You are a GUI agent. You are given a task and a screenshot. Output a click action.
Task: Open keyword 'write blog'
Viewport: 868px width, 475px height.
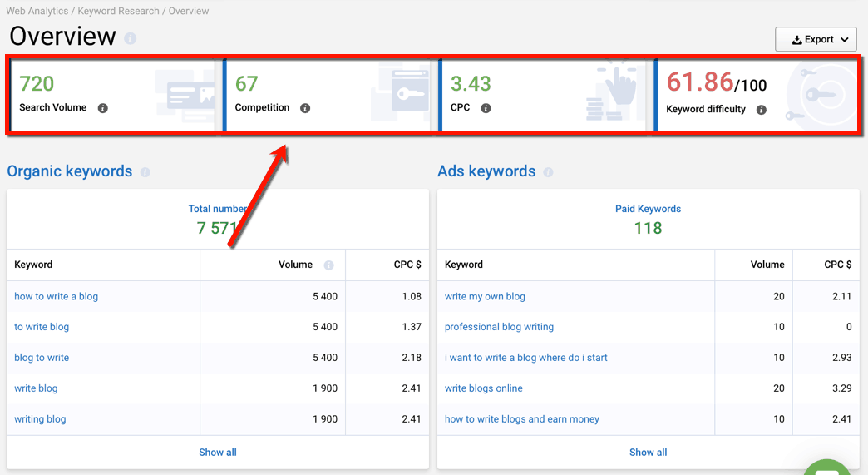(x=36, y=388)
